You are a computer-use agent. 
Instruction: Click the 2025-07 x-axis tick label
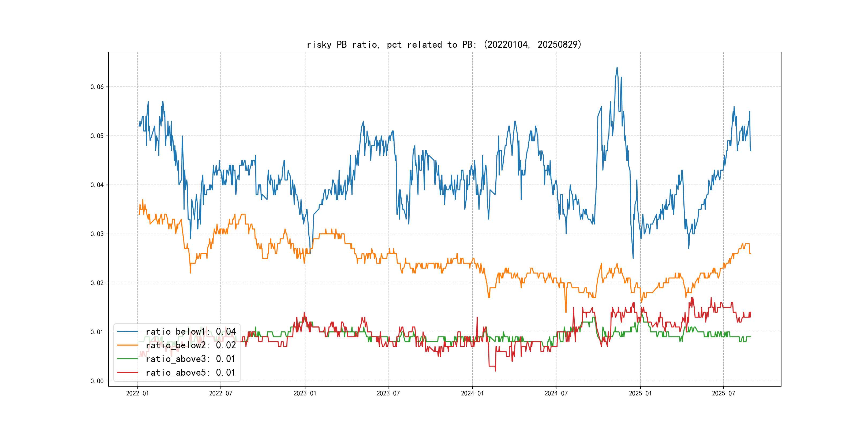(x=723, y=393)
